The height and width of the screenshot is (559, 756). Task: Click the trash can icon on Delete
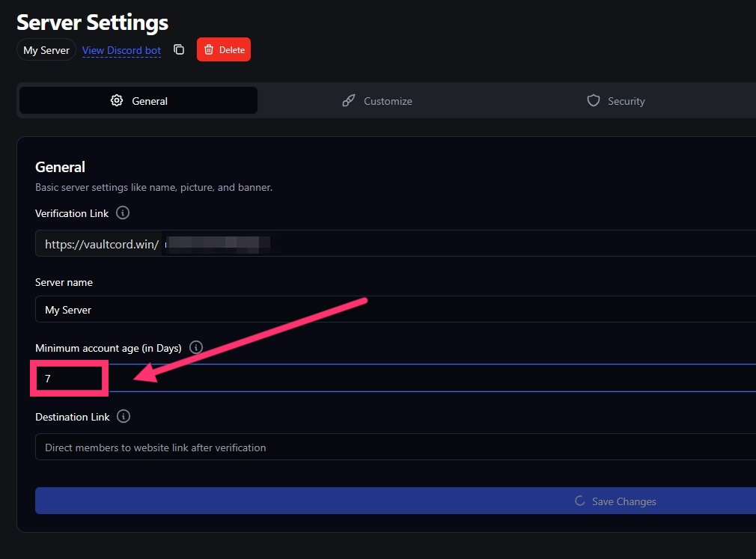(x=208, y=50)
